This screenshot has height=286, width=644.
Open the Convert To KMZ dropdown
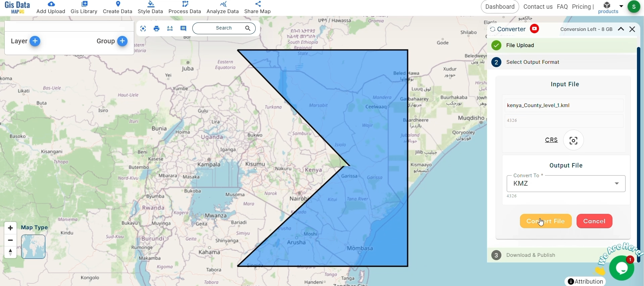566,184
